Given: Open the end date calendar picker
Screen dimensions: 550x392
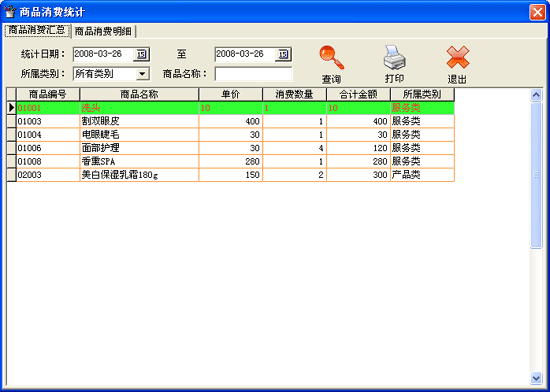Looking at the screenshot, I should point(283,54).
